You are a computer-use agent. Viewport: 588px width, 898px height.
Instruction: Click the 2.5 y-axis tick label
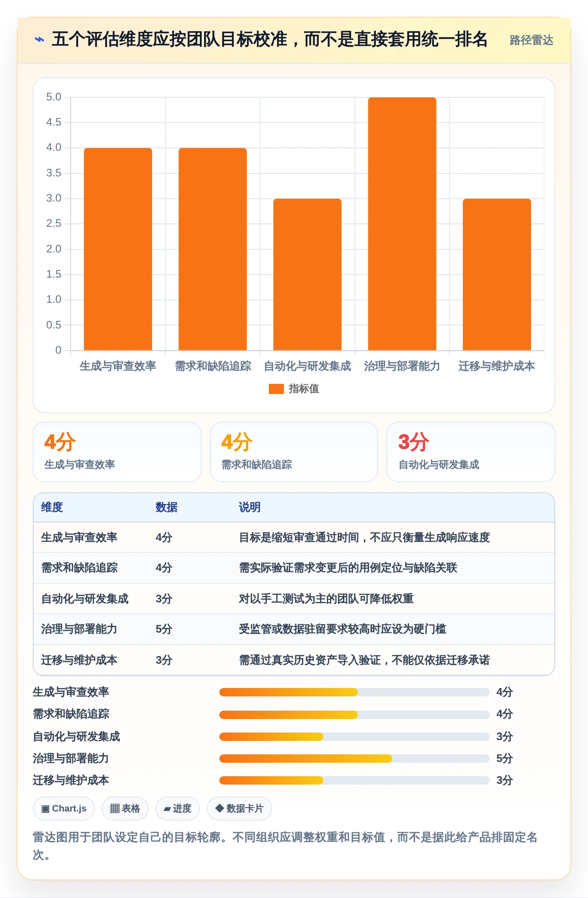pos(54,223)
